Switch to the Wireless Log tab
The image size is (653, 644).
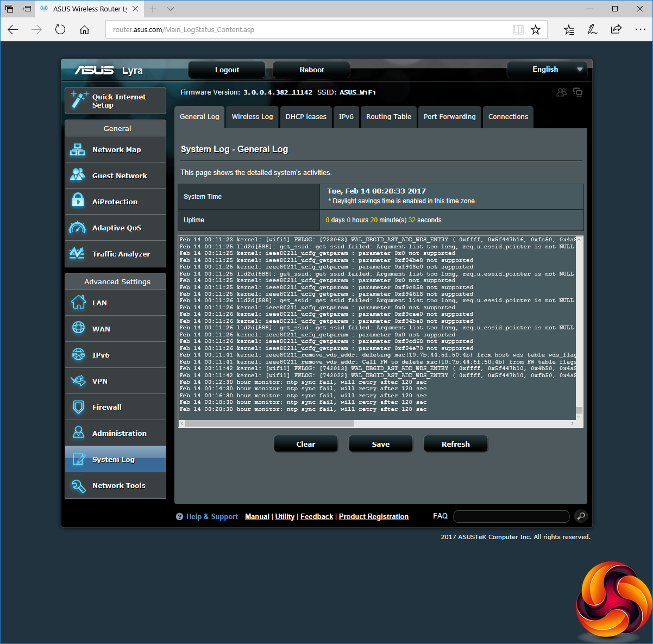252,117
